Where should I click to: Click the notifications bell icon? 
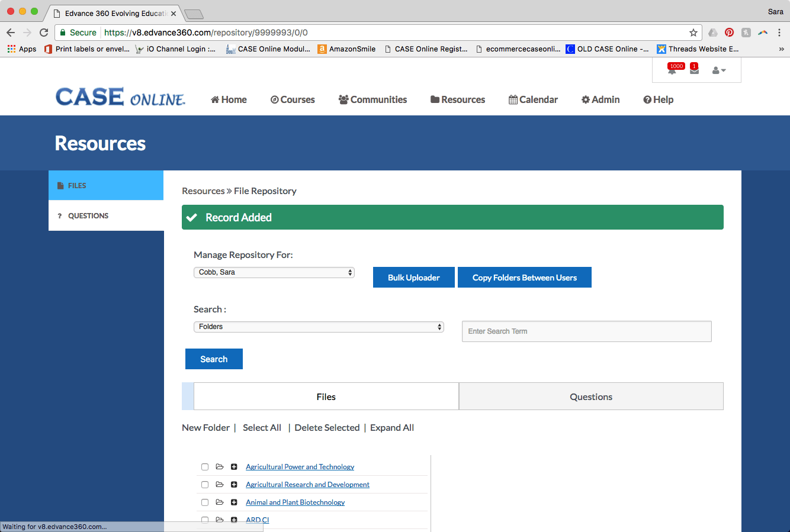click(x=672, y=70)
